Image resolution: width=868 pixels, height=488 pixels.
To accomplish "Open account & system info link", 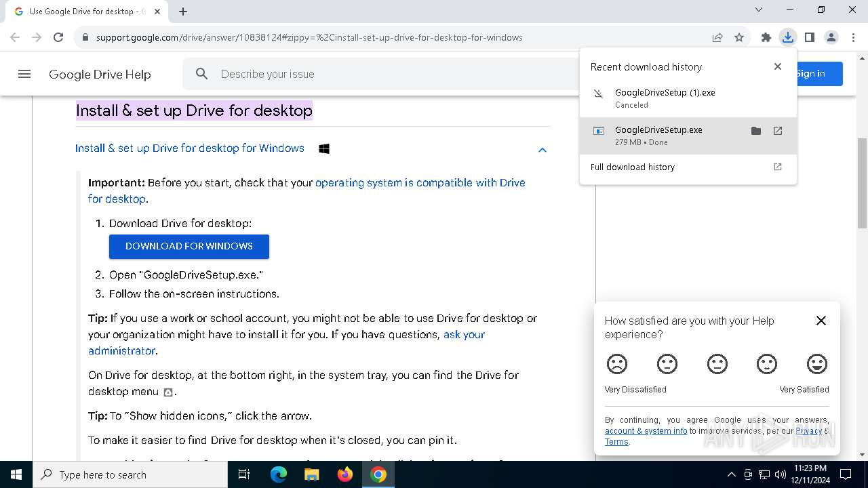I will (x=646, y=430).
